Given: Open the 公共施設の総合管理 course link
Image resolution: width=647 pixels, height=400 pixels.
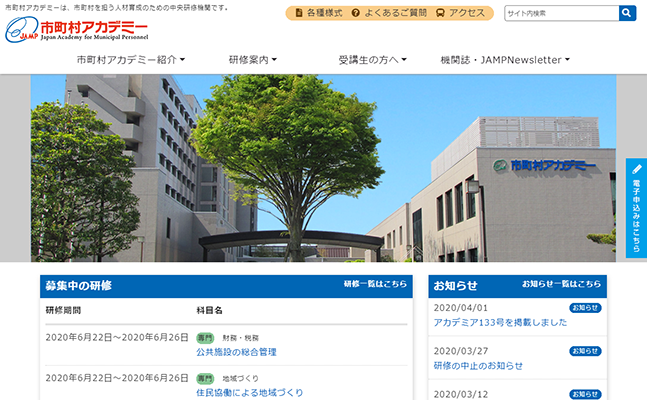Looking at the screenshot, I should pos(236,352).
